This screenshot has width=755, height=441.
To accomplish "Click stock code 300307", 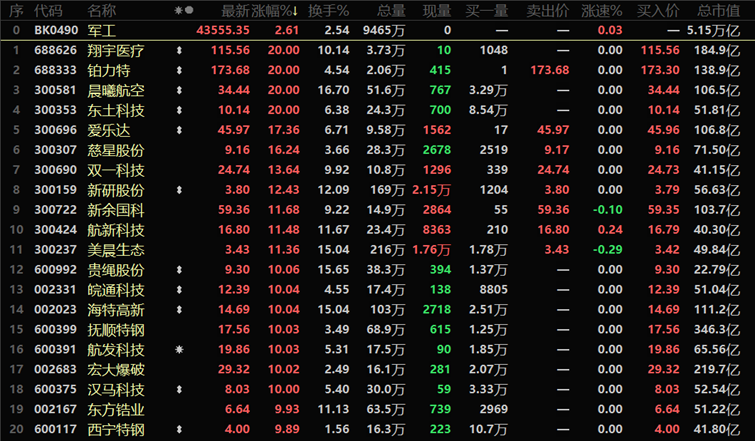I will click(55, 150).
